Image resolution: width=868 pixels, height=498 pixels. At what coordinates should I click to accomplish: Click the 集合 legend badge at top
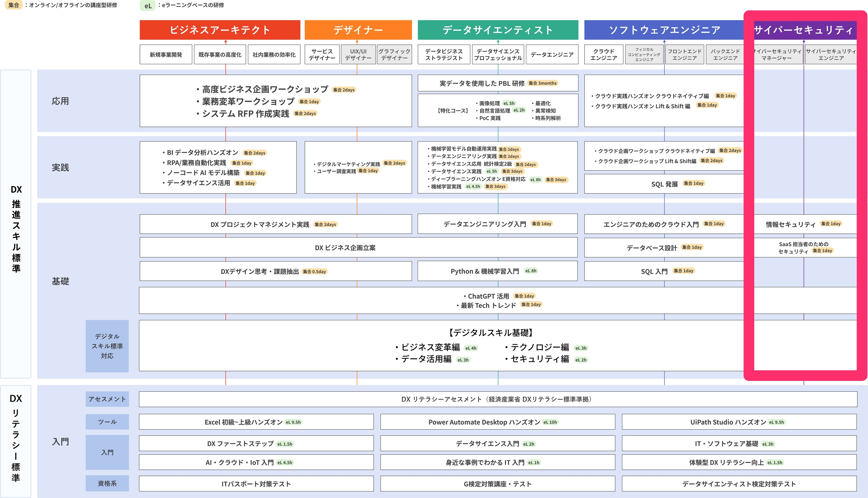click(14, 5)
